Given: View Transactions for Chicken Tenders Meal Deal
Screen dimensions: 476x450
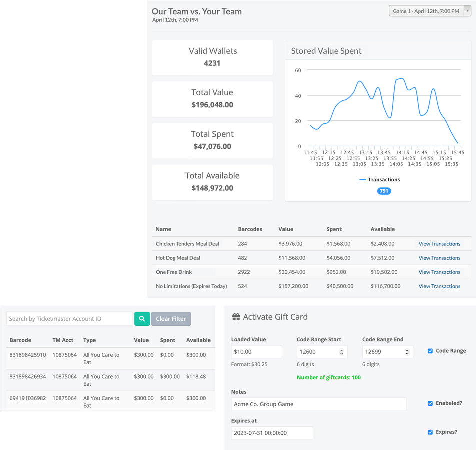Looking at the screenshot, I should point(439,244).
